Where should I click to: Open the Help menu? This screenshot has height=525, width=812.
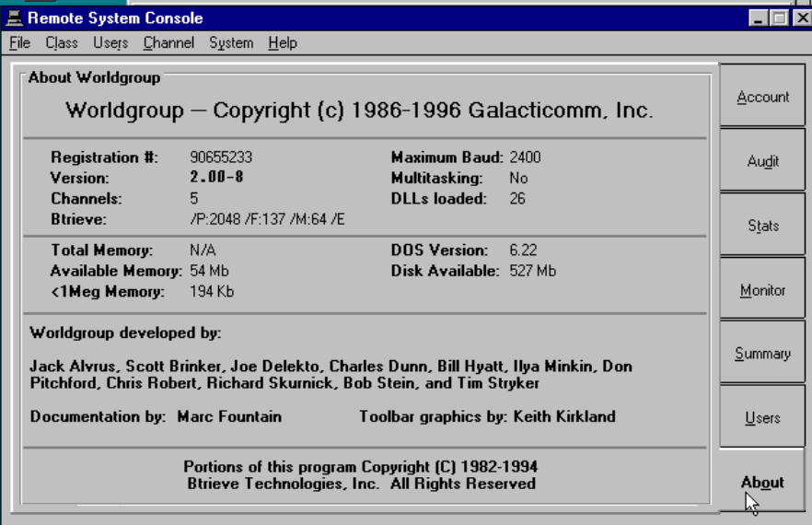[x=283, y=43]
